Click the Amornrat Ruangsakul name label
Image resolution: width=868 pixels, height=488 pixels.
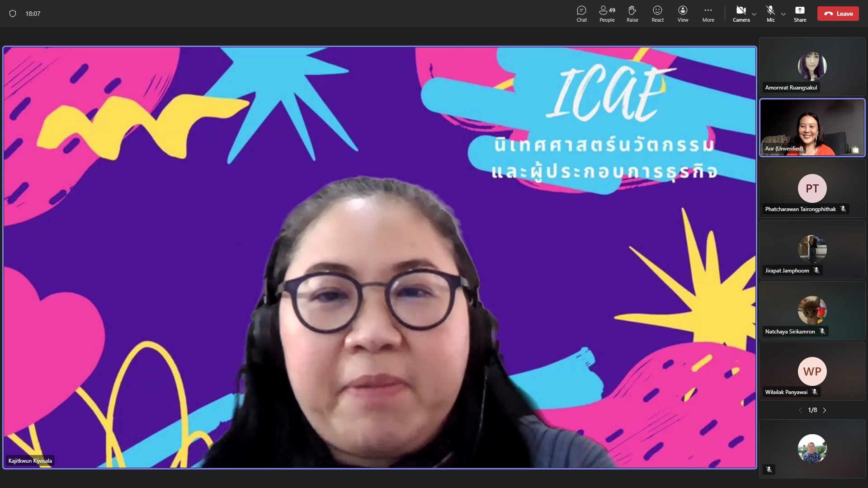(x=791, y=88)
